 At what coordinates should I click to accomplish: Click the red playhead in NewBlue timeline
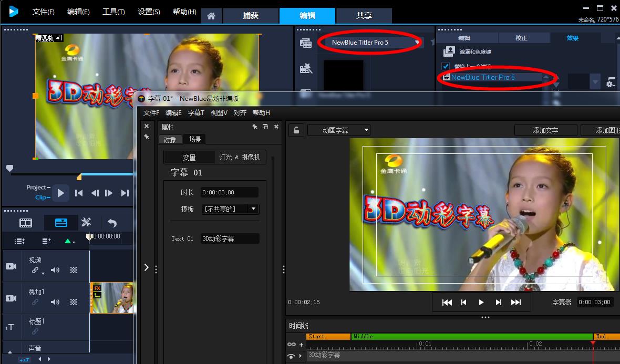pyautogui.click(x=593, y=342)
